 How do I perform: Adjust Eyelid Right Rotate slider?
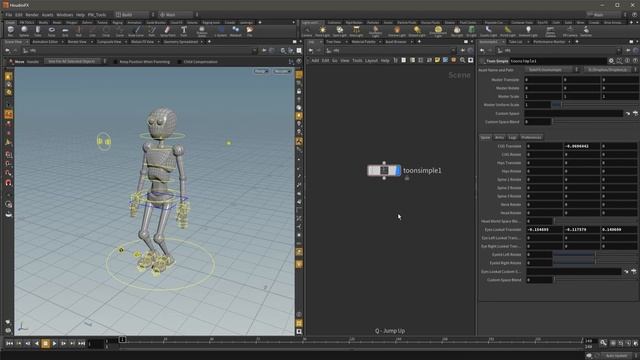[594, 263]
